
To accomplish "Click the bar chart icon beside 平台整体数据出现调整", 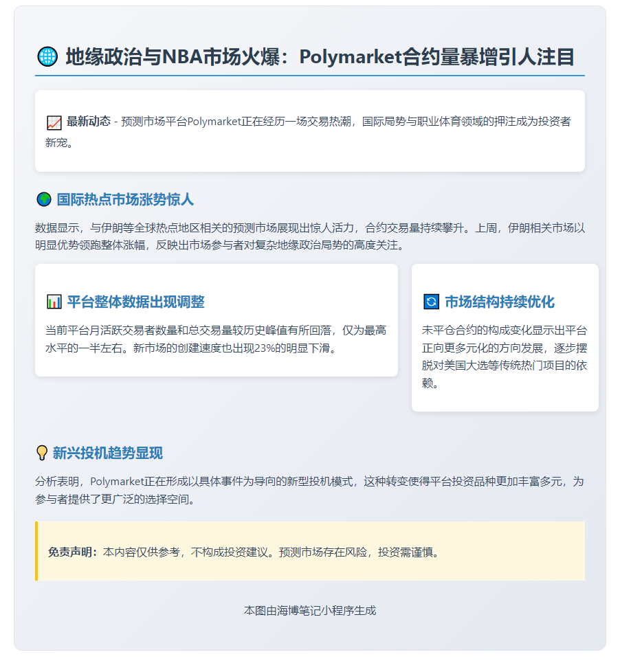I will click(54, 302).
